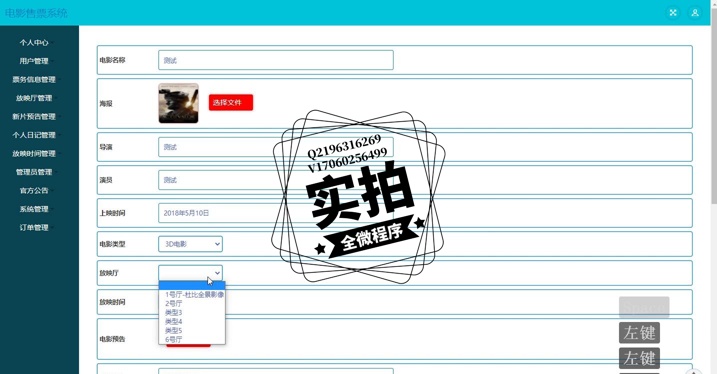Click the 上映时间 date field
The height and width of the screenshot is (374, 717).
[276, 213]
